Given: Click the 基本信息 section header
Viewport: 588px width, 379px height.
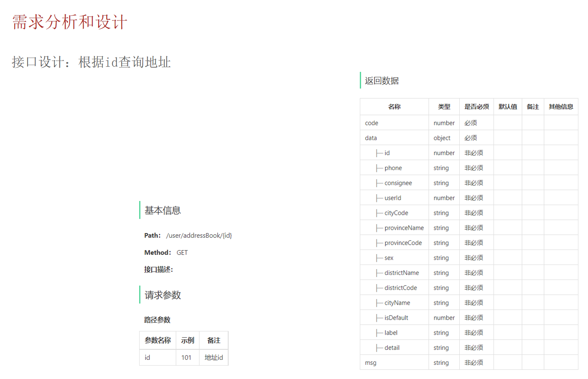Looking at the screenshot, I should [x=162, y=210].
